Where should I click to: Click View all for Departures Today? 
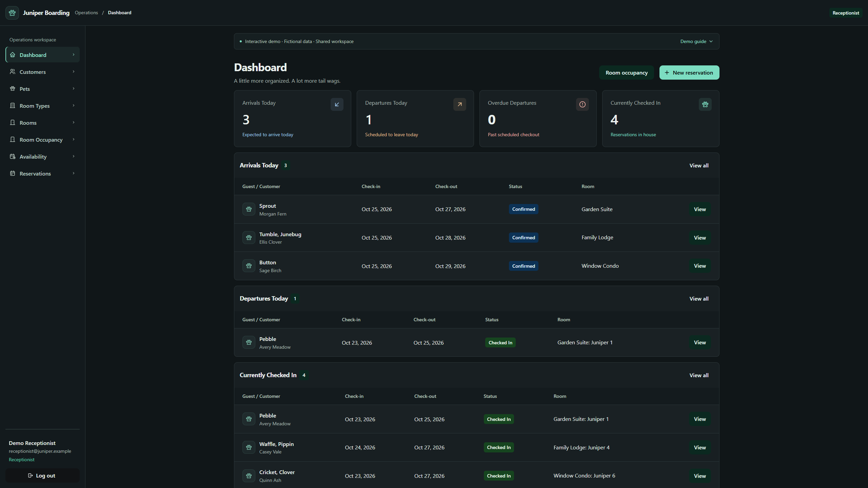point(699,299)
